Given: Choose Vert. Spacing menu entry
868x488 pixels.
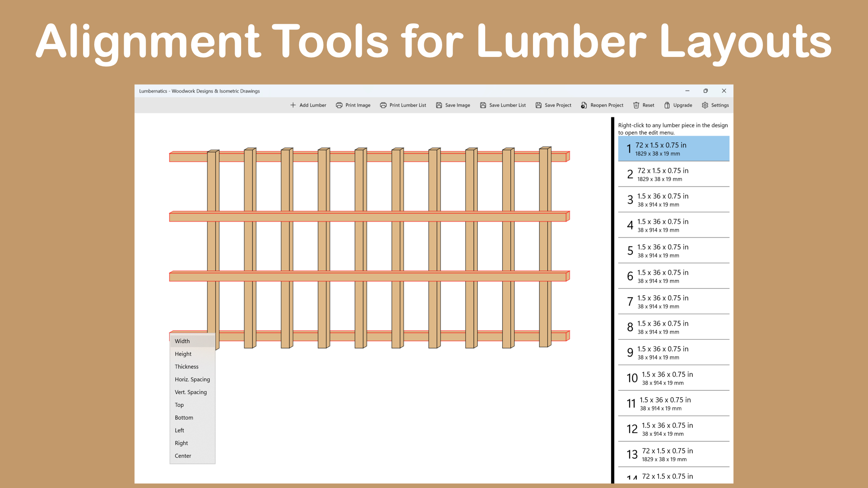Looking at the screenshot, I should [191, 392].
